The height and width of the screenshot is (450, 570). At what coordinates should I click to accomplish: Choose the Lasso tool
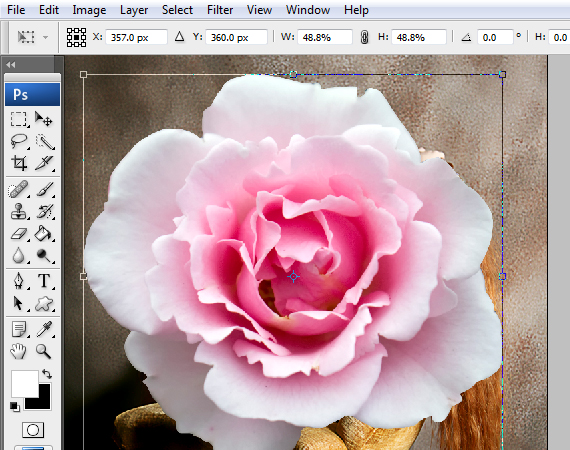(19, 141)
